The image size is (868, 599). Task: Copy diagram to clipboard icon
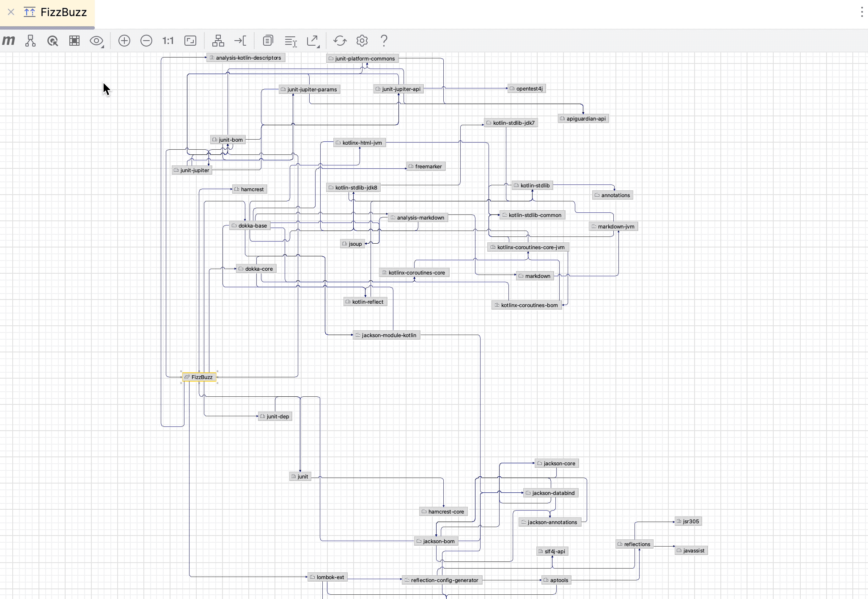[268, 41]
